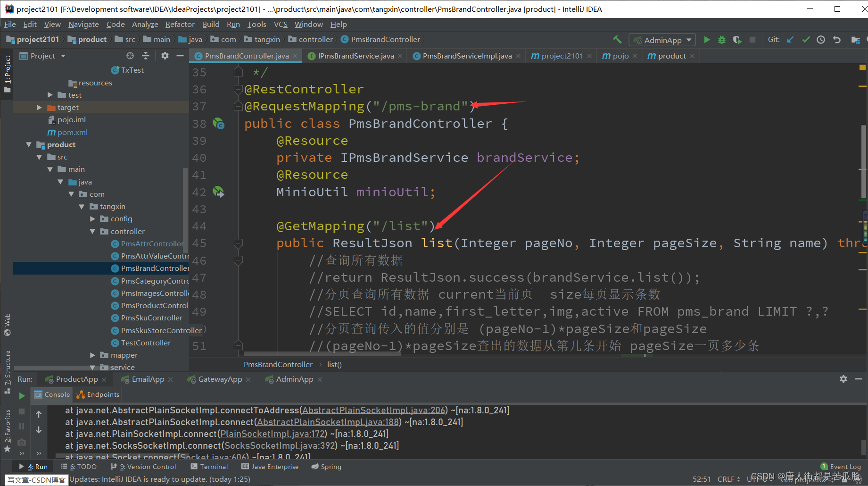The height and width of the screenshot is (486, 868).
Task: Click the gutter bean icon on line 42
Action: (x=219, y=192)
